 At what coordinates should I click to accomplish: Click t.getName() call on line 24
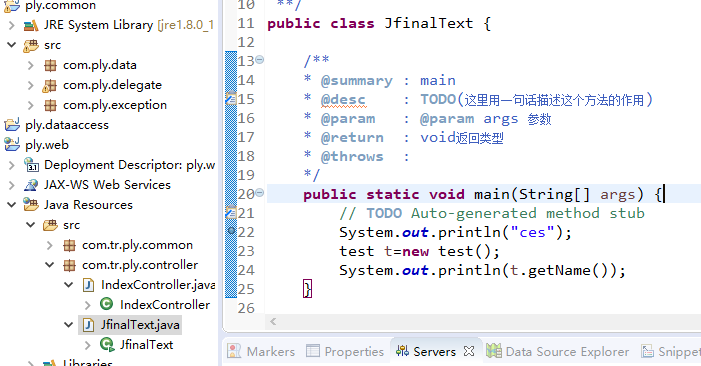click(x=559, y=270)
